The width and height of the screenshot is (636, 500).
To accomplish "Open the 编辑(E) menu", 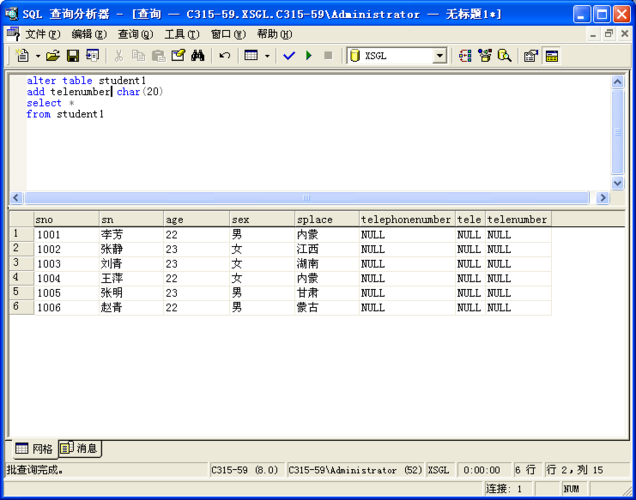I will (89, 34).
